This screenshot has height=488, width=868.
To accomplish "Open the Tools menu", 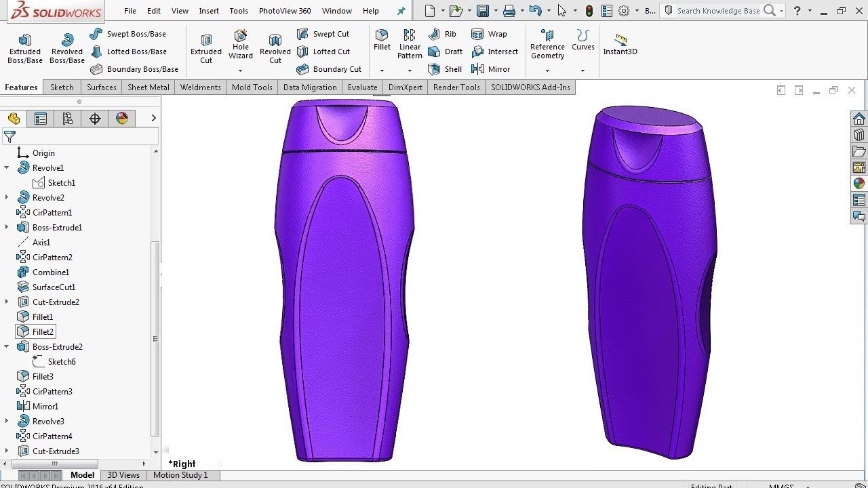I will (x=239, y=11).
